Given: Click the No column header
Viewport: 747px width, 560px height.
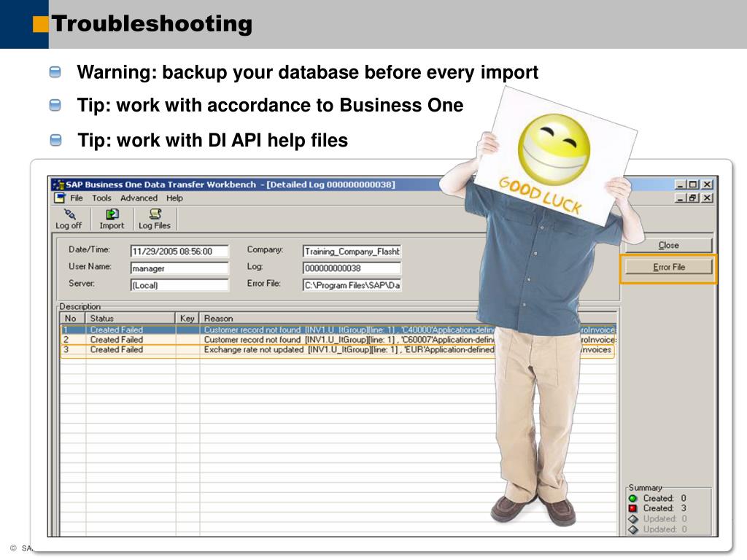Looking at the screenshot, I should (x=72, y=318).
